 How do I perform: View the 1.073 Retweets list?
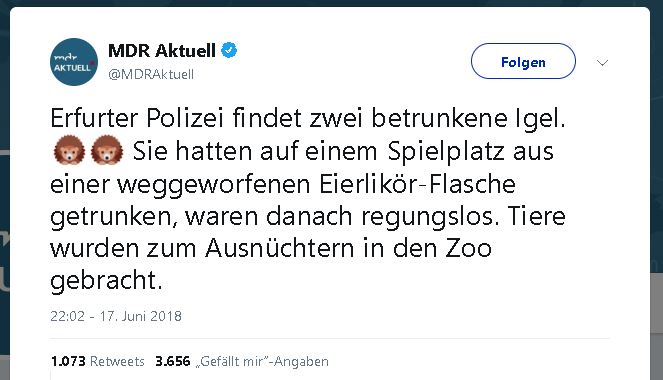[x=98, y=361]
